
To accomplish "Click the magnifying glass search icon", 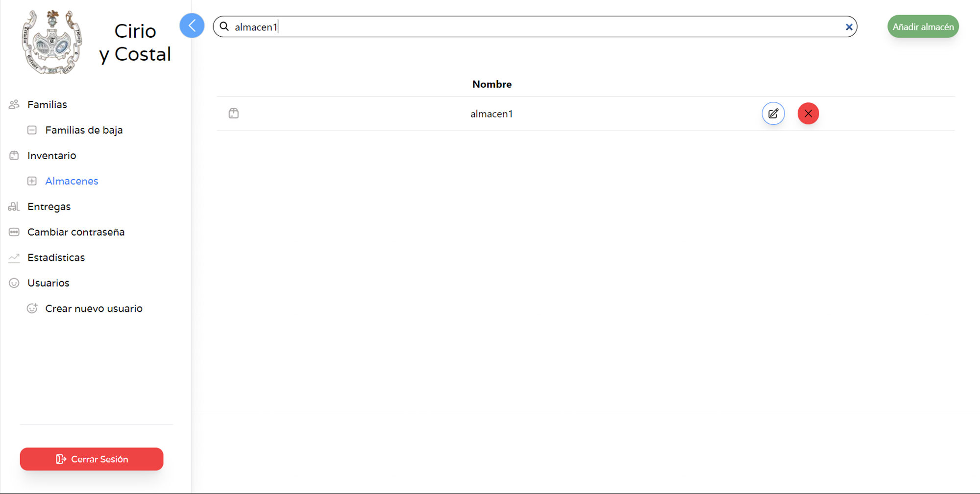I will click(224, 26).
